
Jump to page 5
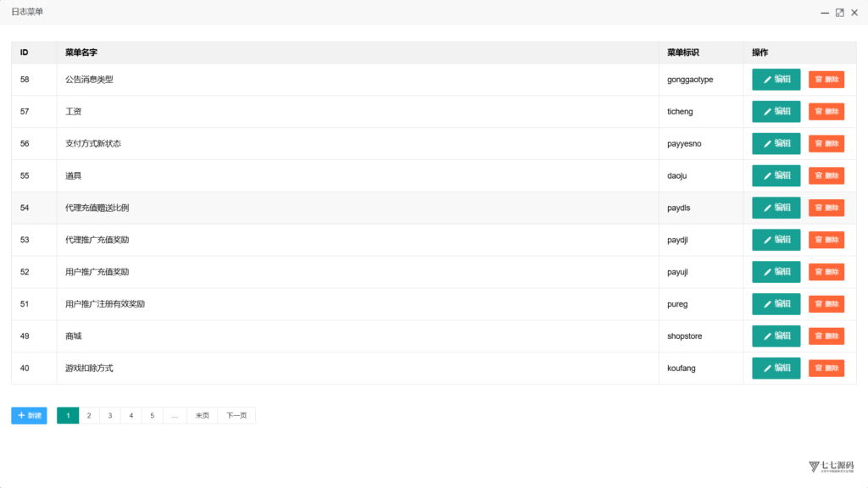pyautogui.click(x=153, y=415)
